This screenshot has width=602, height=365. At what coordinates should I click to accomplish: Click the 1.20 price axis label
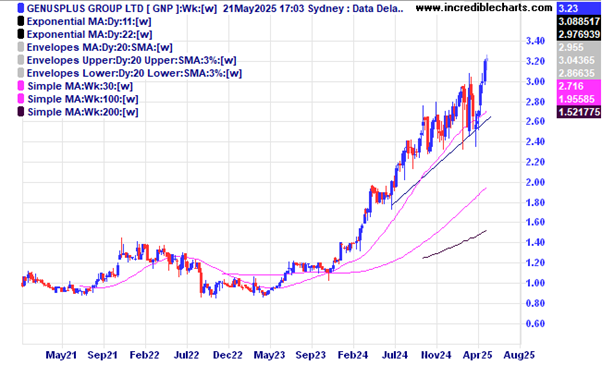pos(535,263)
